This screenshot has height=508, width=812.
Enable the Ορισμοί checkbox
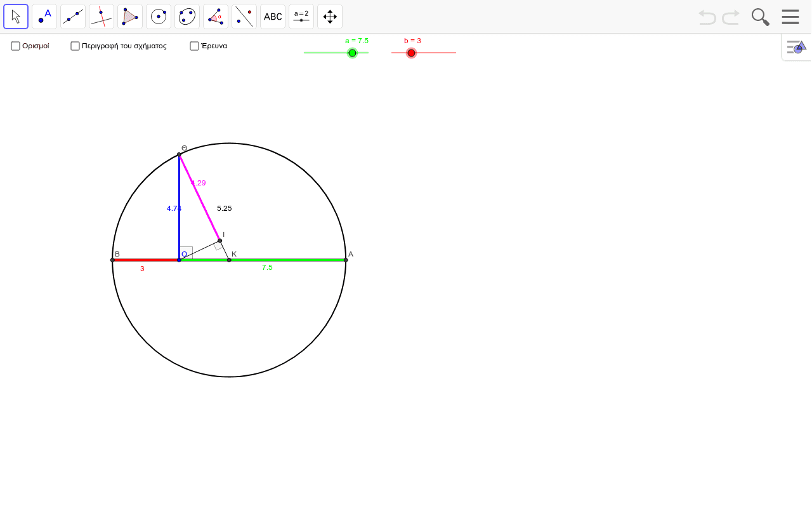coord(16,46)
